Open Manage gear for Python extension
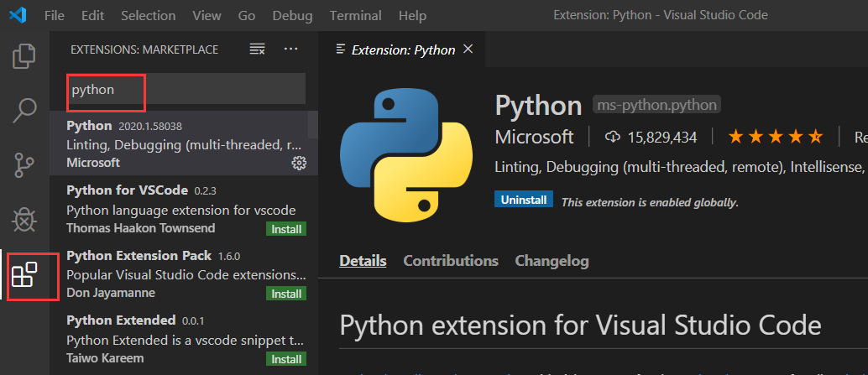The height and width of the screenshot is (375, 868). coord(298,163)
